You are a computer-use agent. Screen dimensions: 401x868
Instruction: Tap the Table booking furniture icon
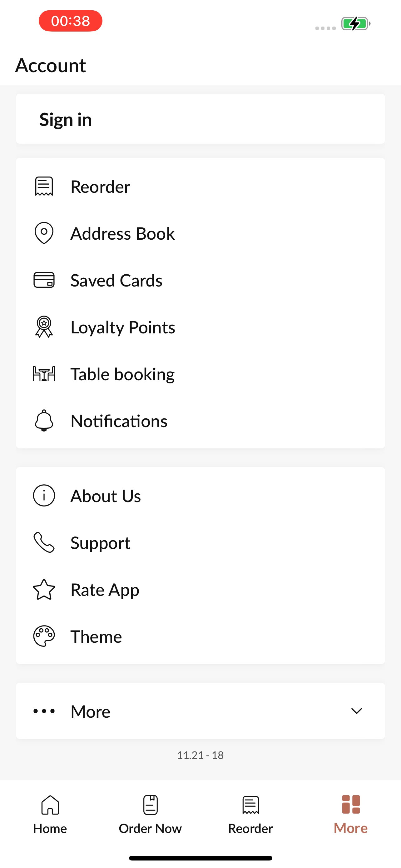pyautogui.click(x=44, y=374)
